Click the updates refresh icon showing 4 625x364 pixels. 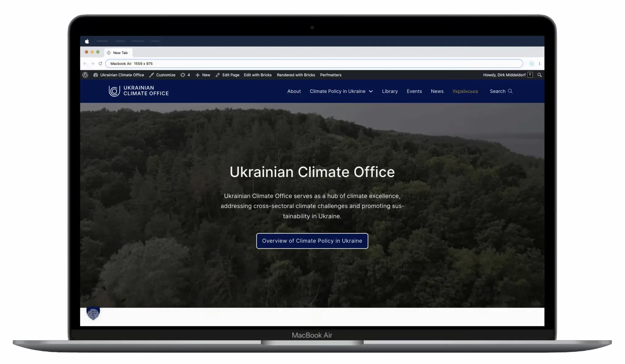(185, 75)
